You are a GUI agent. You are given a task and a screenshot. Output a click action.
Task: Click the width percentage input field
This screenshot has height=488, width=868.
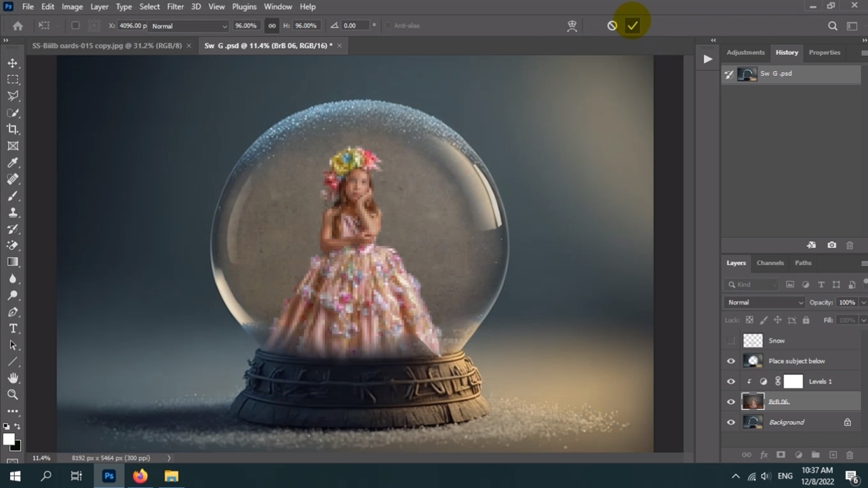245,26
